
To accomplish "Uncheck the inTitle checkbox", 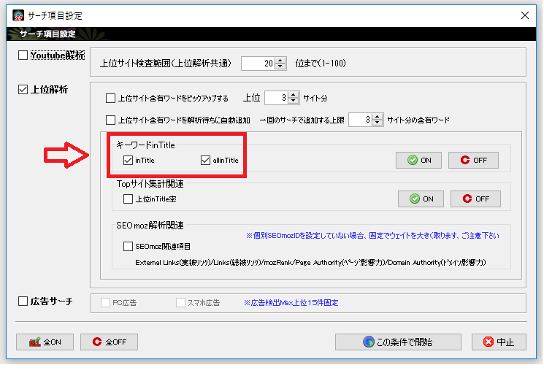I will point(128,161).
